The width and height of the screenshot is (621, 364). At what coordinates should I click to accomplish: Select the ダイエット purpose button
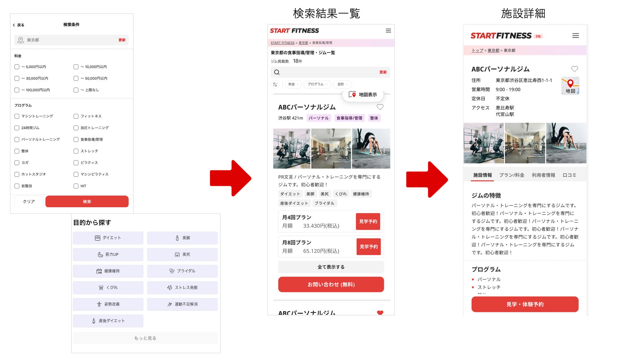[108, 238]
